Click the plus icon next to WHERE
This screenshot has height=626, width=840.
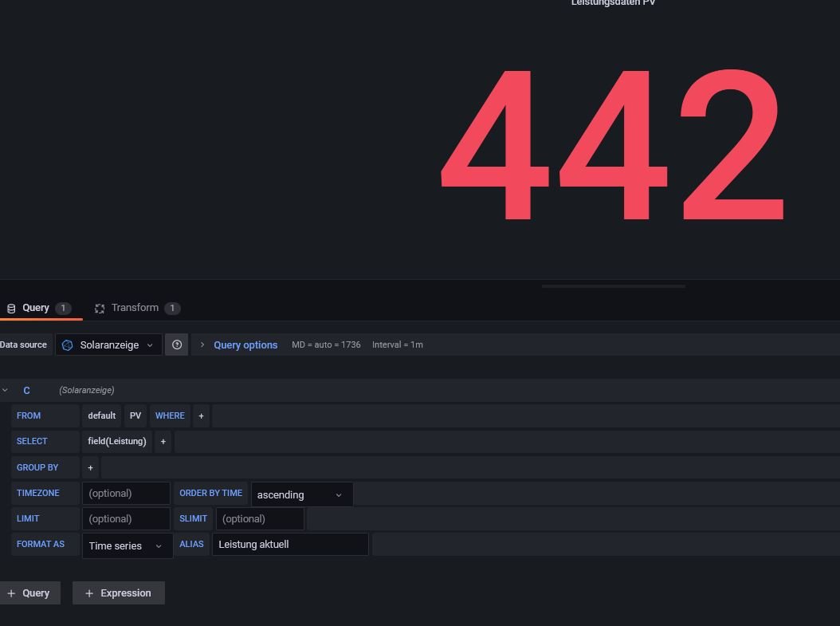(201, 415)
